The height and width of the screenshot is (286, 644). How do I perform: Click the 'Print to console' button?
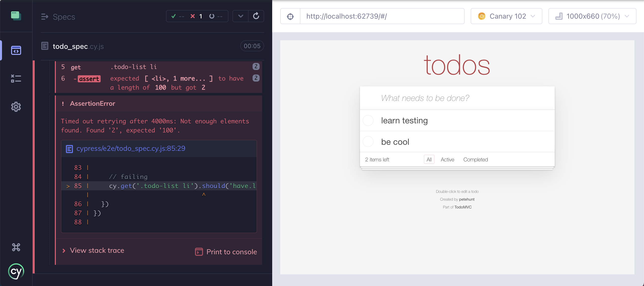(x=226, y=252)
